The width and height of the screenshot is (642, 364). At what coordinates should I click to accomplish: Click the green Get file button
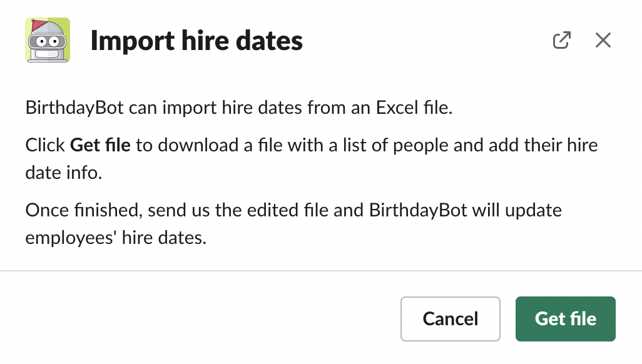pos(565,319)
